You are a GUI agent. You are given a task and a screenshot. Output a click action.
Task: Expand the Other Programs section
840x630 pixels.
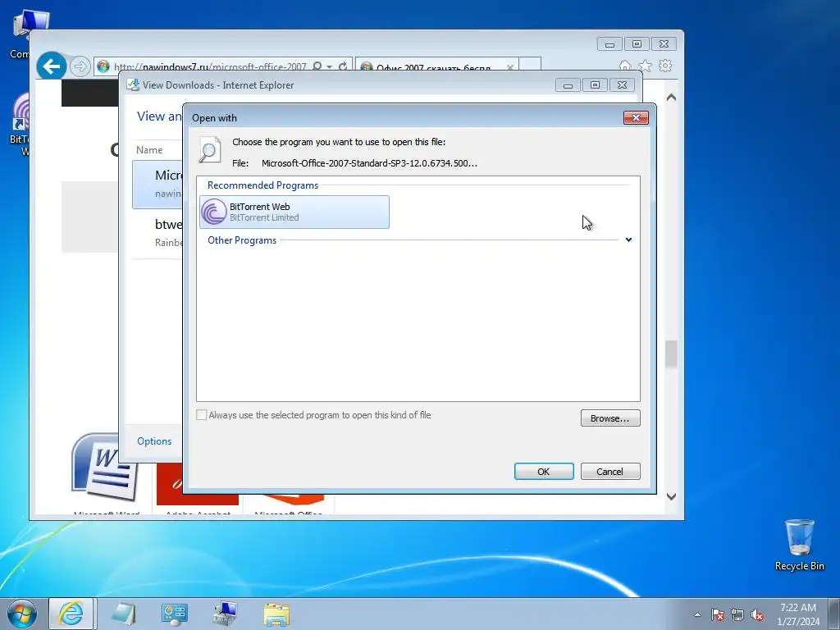[x=628, y=240]
